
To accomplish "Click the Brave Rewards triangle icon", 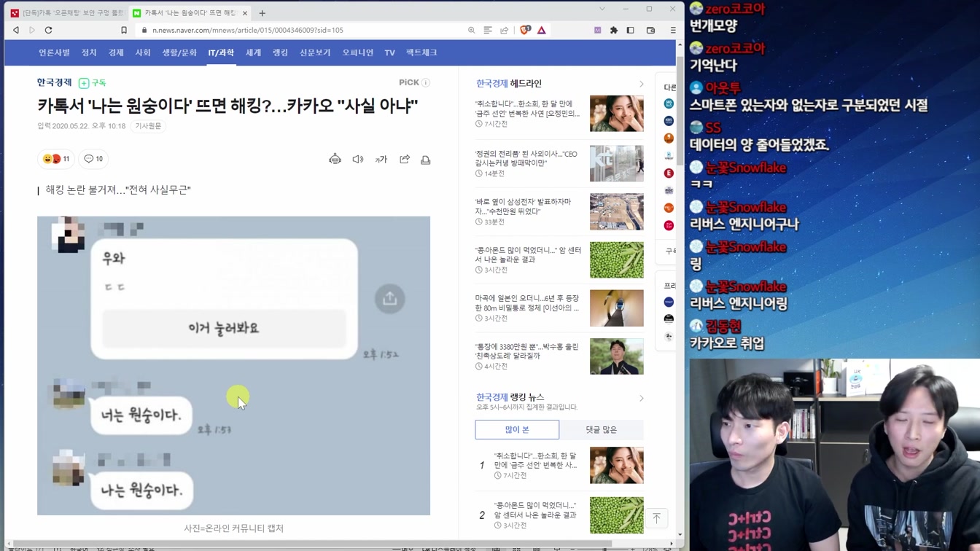I will (x=542, y=30).
